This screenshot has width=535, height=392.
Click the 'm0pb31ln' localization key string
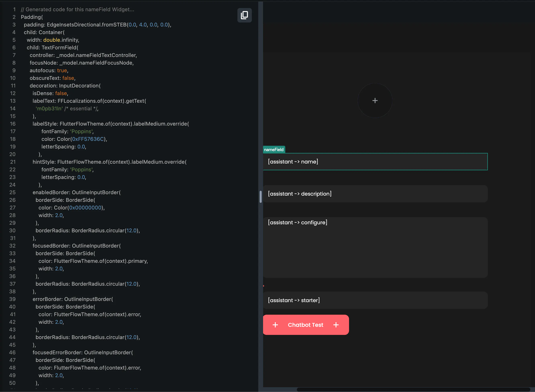point(49,109)
